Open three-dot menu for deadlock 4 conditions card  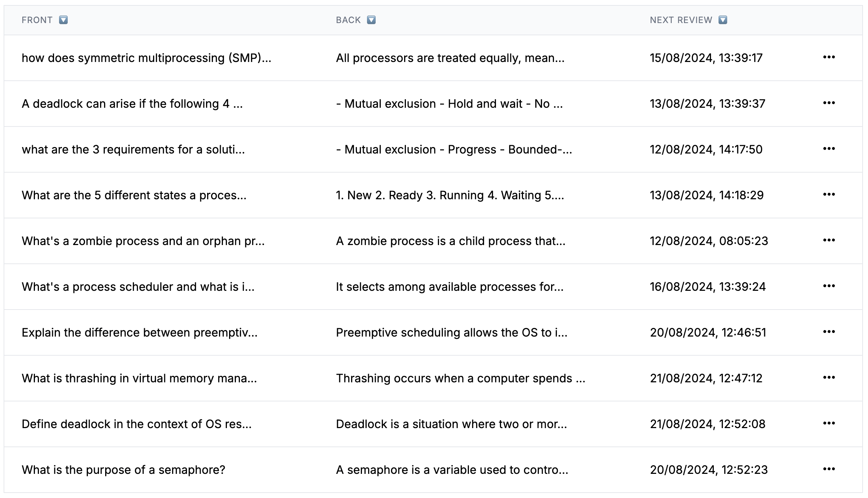click(x=829, y=103)
